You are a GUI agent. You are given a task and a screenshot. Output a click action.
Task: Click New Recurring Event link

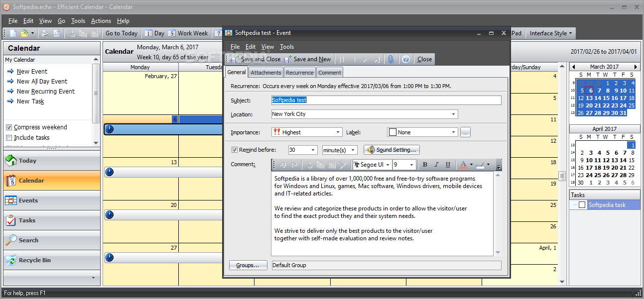(46, 92)
